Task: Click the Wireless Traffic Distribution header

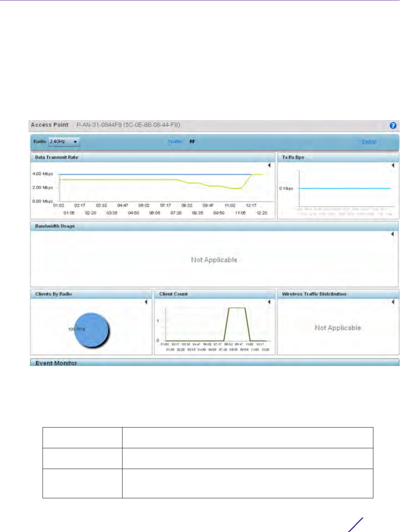Action: point(338,294)
